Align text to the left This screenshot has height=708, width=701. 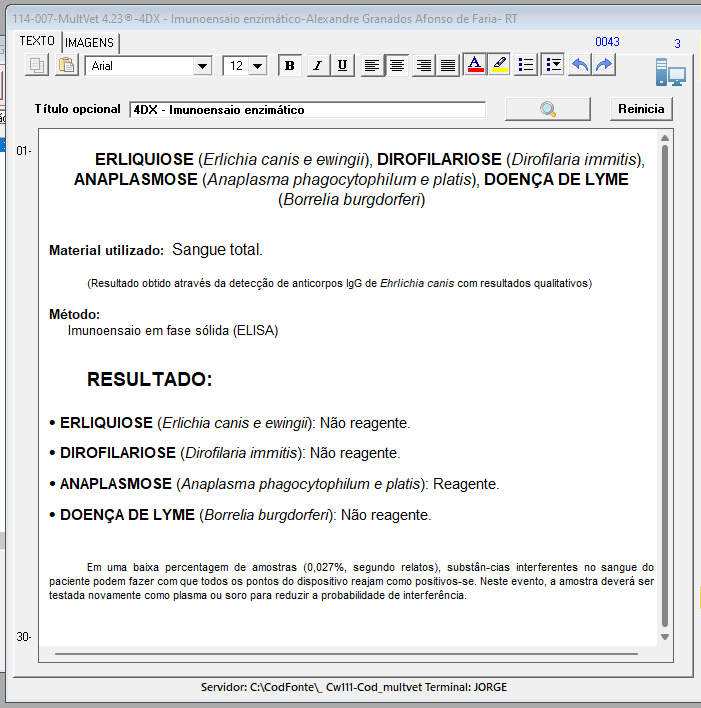click(372, 65)
